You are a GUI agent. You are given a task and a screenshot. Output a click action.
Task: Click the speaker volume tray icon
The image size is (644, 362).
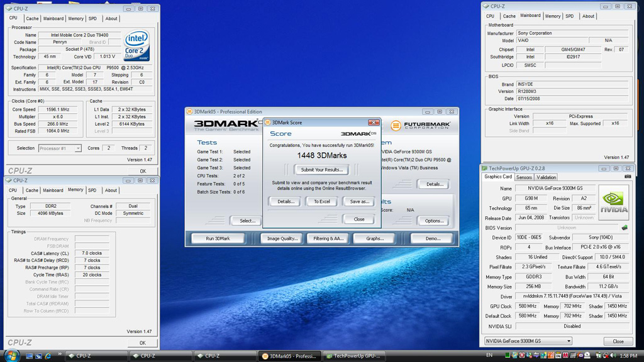[x=613, y=355]
